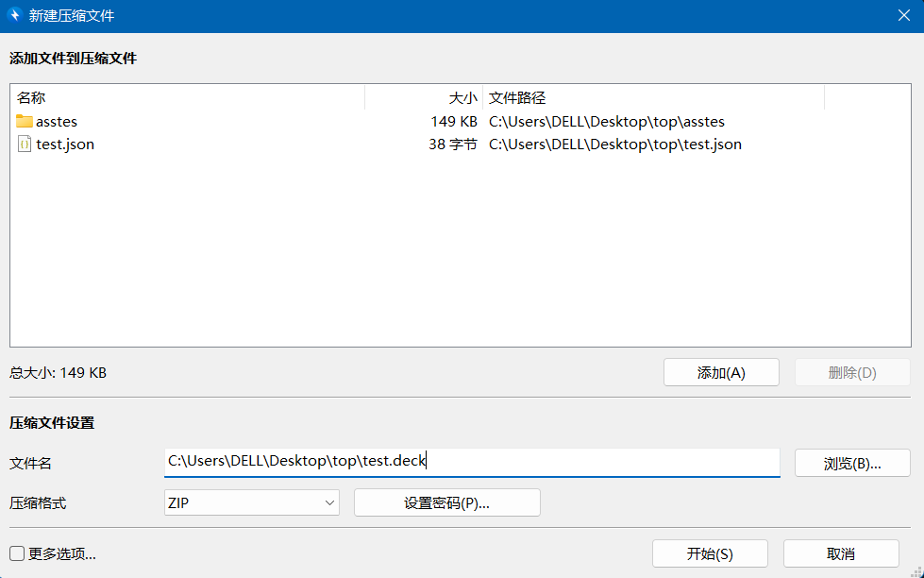Image resolution: width=924 pixels, height=578 pixels.
Task: Focus the 文件名 path input field
Action: coord(472,461)
